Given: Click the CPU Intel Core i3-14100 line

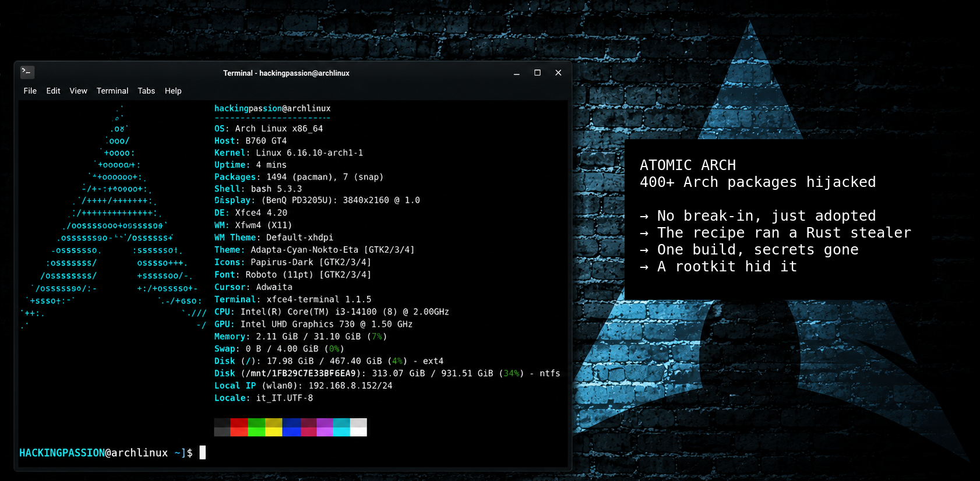Looking at the screenshot, I should [x=332, y=312].
